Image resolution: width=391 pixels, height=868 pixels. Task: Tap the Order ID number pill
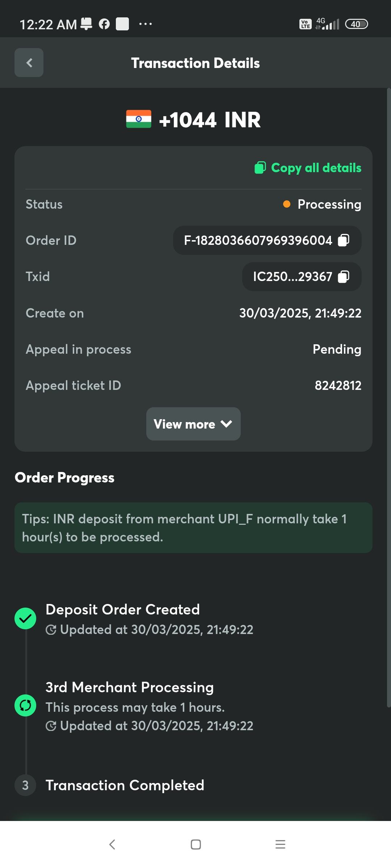[258, 241]
